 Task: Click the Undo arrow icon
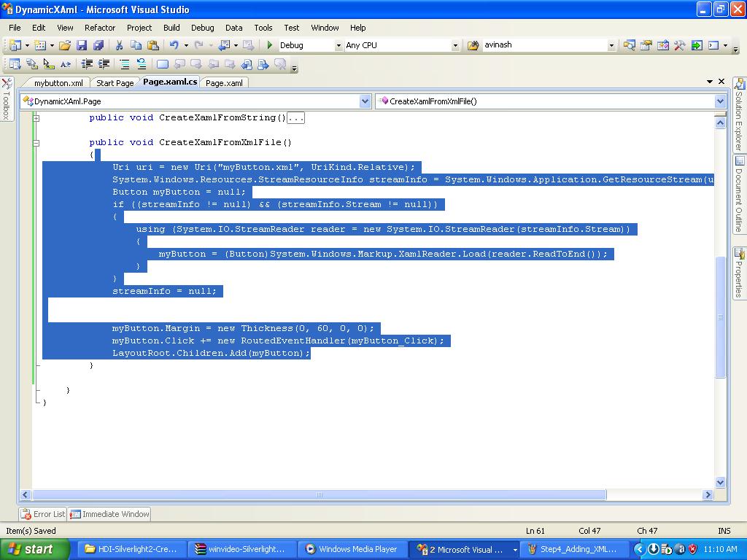point(174,45)
